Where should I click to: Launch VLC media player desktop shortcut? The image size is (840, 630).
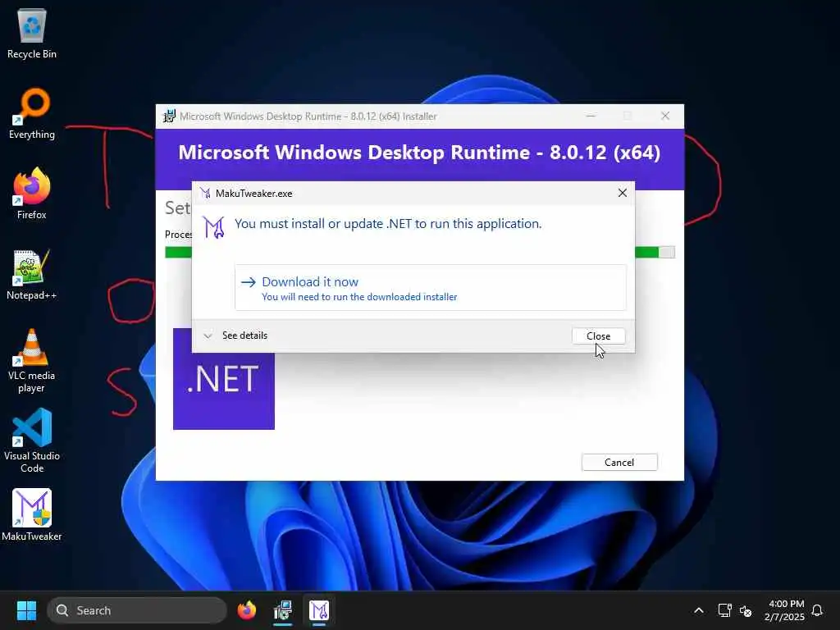click(32, 361)
